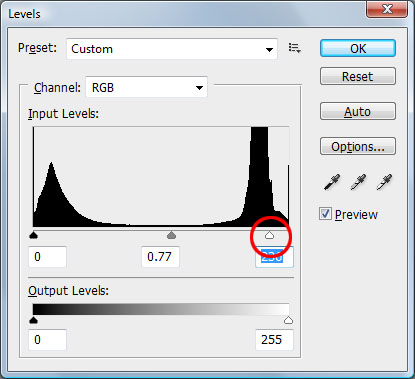Click the input white point slider triangle
The height and width of the screenshot is (379, 415).
(269, 236)
